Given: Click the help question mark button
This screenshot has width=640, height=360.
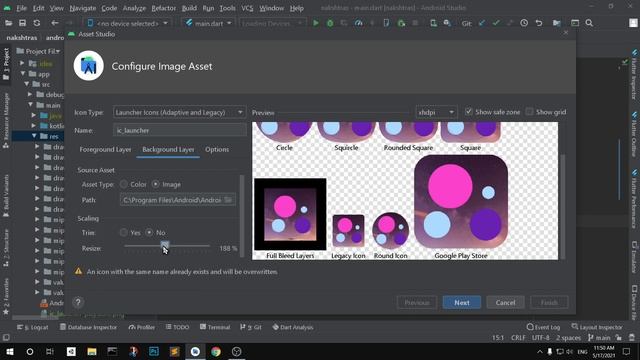Looking at the screenshot, I should click(x=78, y=302).
